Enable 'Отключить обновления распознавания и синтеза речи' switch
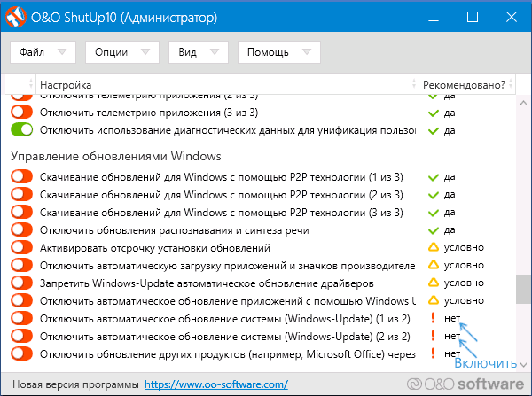The height and width of the screenshot is (396, 532). click(21, 229)
